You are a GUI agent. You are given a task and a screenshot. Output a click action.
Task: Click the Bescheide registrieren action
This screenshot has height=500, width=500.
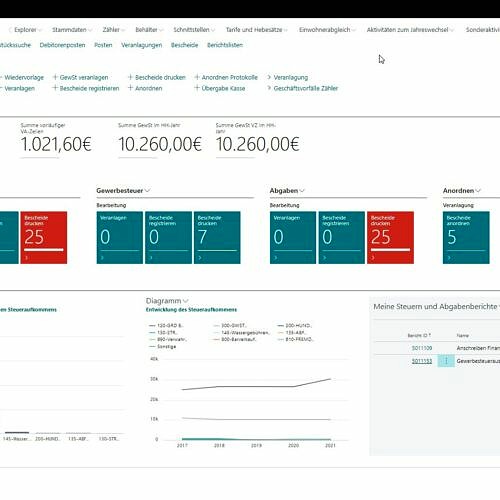click(x=89, y=88)
